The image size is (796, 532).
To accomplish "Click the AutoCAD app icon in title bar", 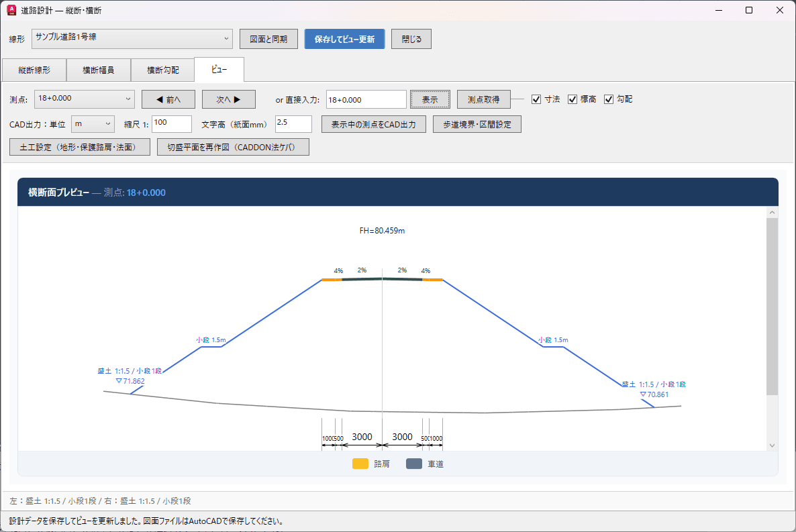I will coord(11,10).
